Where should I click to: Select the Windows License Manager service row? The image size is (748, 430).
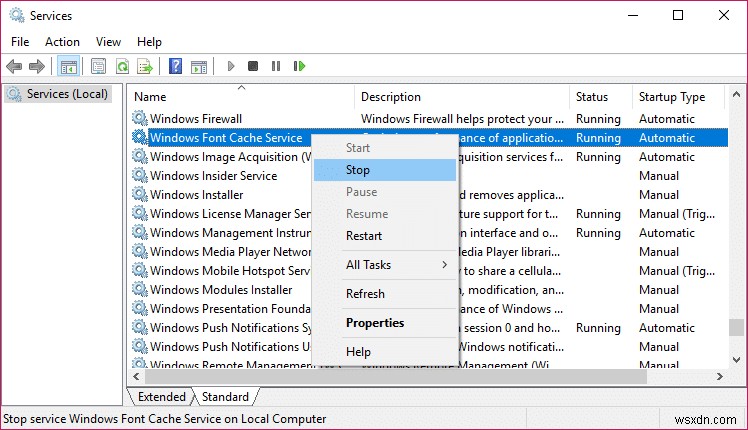point(428,214)
